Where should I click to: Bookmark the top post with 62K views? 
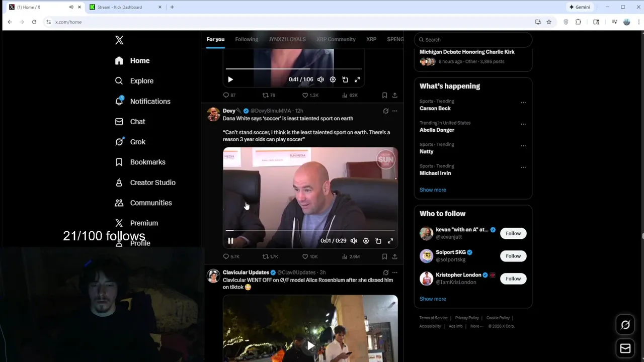coord(384,95)
